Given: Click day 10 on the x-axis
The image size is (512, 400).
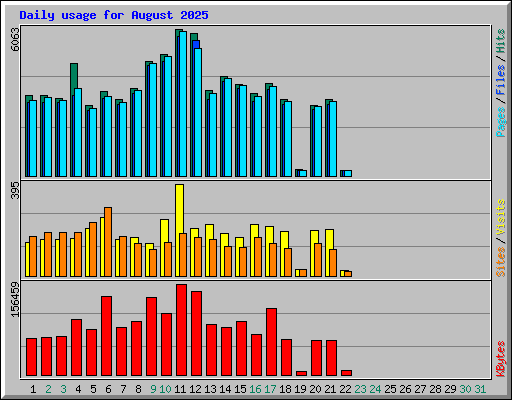Looking at the screenshot, I should point(165,389).
